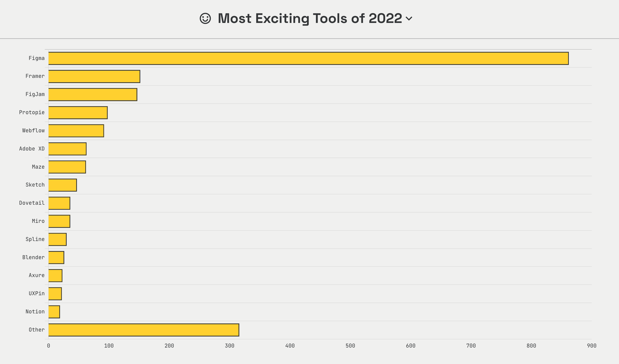619x364 pixels.
Task: Click the Figma bar in the chart
Action: (308, 59)
